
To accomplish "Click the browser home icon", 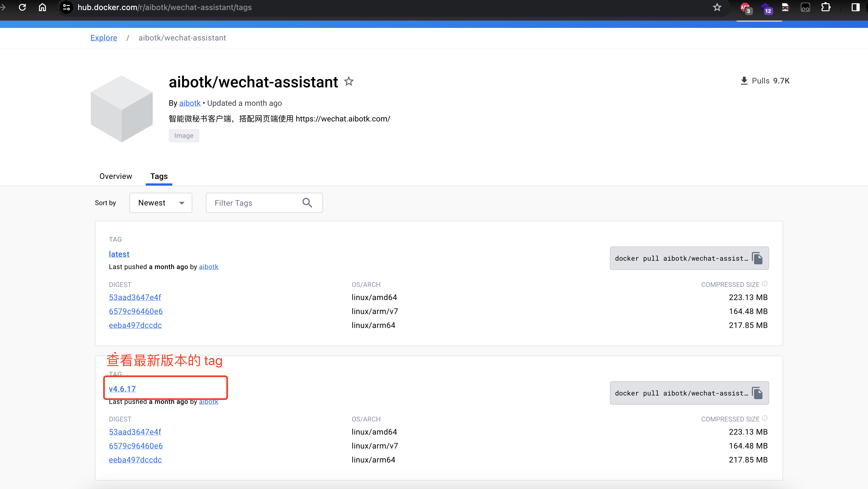I will click(42, 7).
